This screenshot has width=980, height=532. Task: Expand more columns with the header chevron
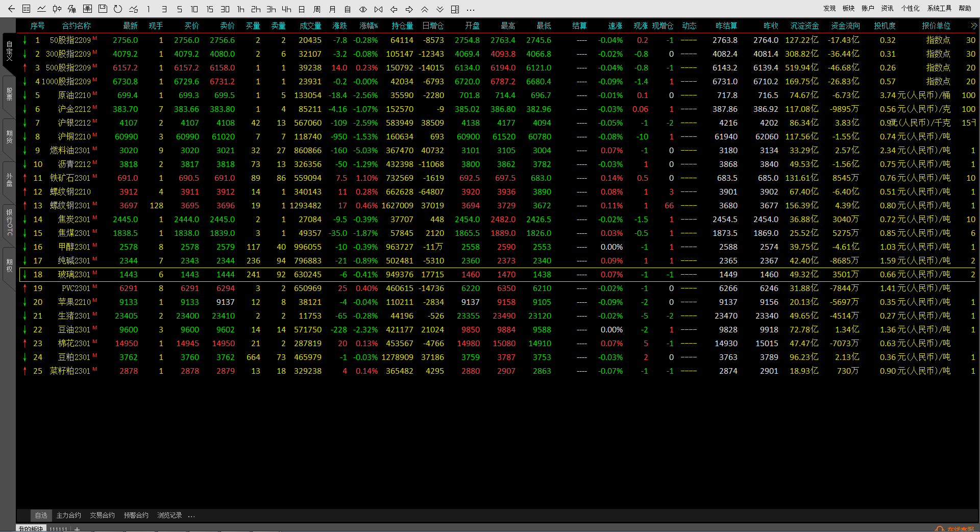click(x=973, y=26)
